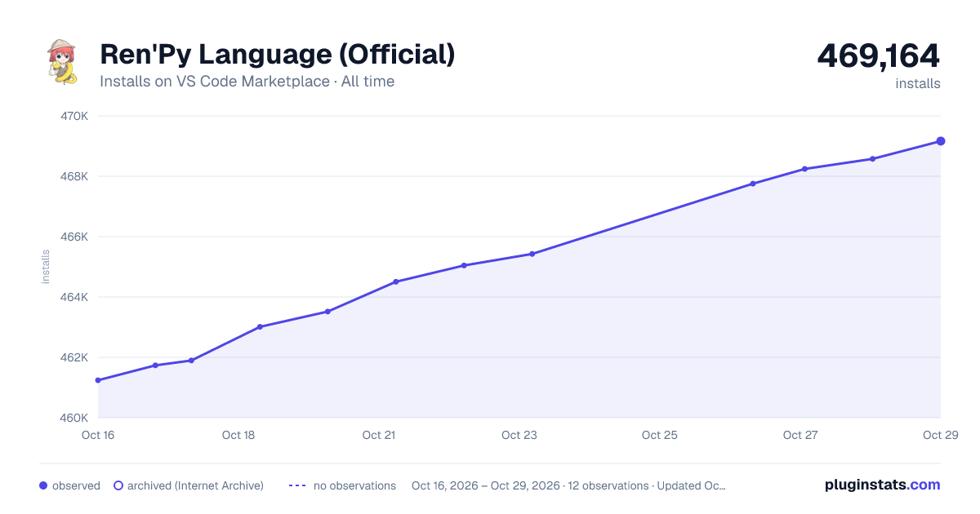This screenshot has height=514, width=980.
Task: Click the Ren'Py mascot logo icon
Action: click(62, 62)
